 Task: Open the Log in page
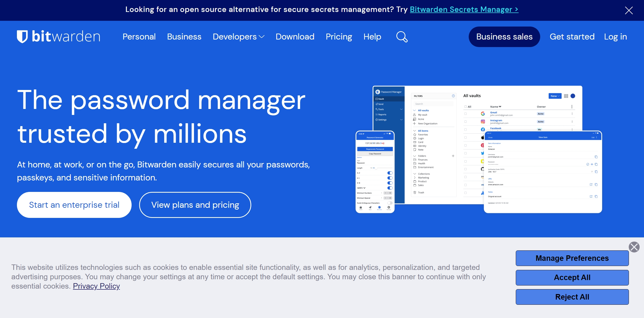pyautogui.click(x=615, y=37)
